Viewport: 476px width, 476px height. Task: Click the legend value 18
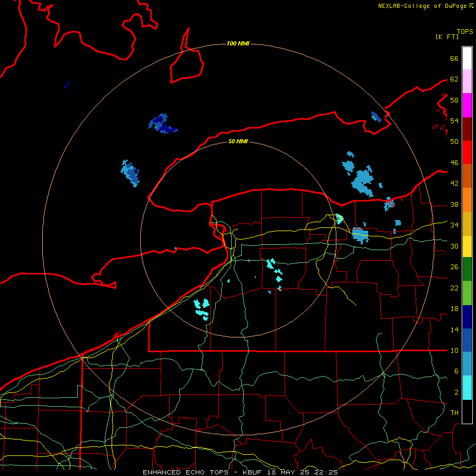click(x=454, y=309)
